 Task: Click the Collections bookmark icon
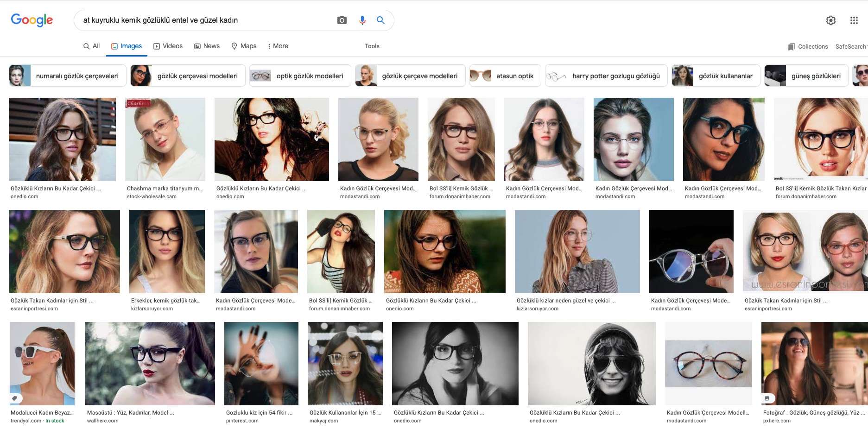792,47
